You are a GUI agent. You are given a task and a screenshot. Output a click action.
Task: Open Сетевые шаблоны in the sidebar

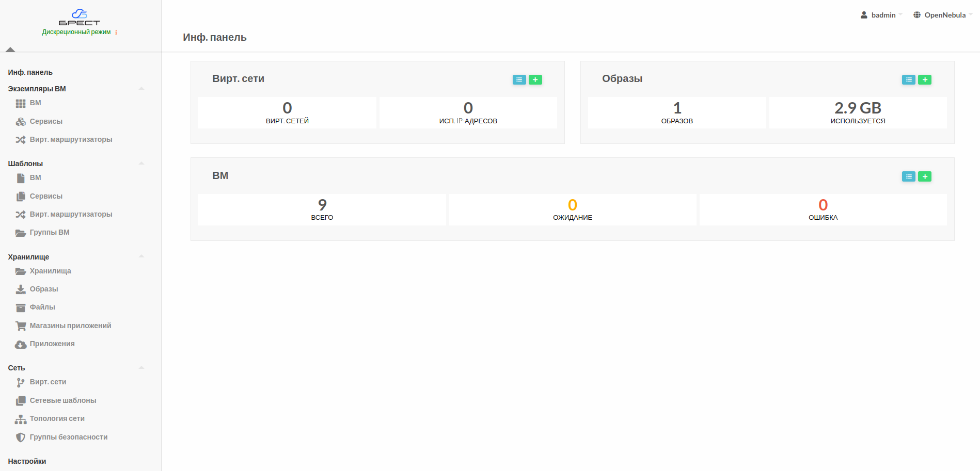[x=63, y=400]
